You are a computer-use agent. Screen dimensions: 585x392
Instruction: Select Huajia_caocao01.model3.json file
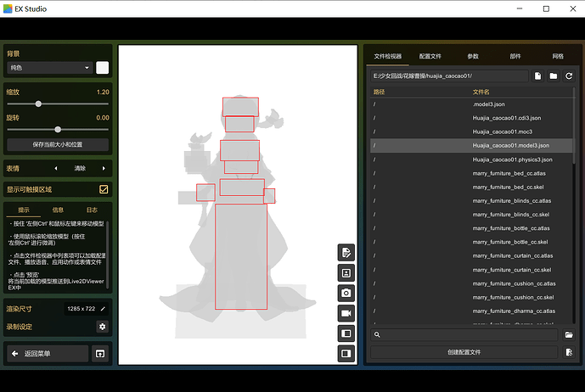[471, 145]
